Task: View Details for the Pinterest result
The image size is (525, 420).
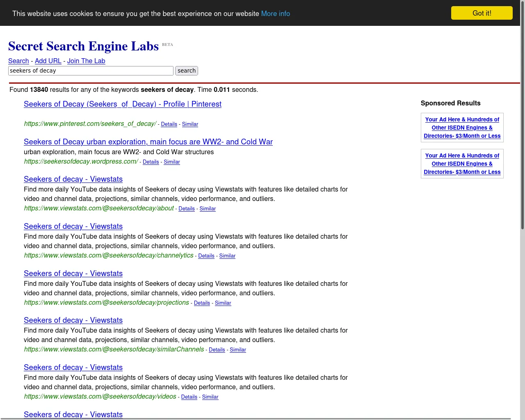Action: coord(169,124)
